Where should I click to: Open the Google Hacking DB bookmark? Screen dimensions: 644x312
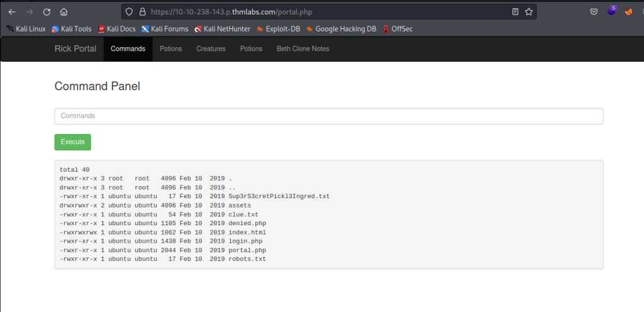[x=341, y=28]
